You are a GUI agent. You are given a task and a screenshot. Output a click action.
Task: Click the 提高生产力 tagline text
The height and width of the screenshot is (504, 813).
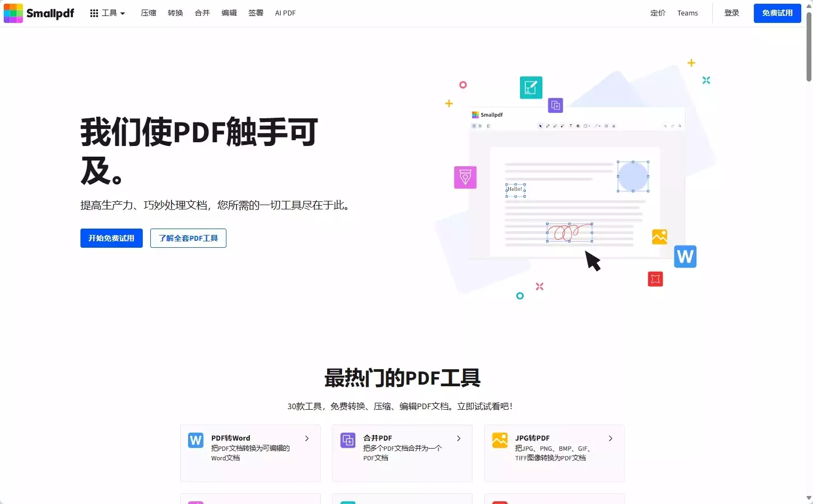click(216, 205)
